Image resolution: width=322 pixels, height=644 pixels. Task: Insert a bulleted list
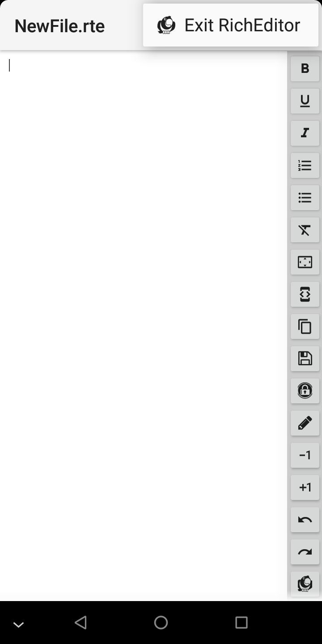[x=305, y=198]
